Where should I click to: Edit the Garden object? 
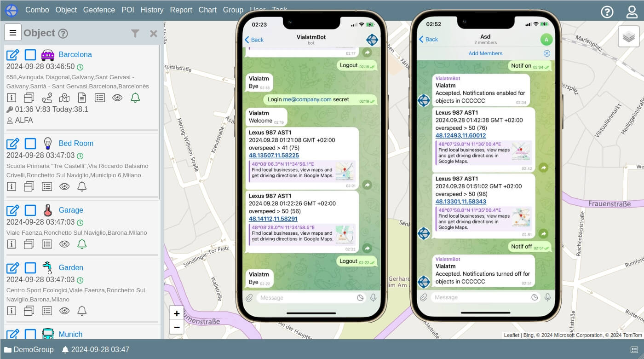tap(13, 268)
